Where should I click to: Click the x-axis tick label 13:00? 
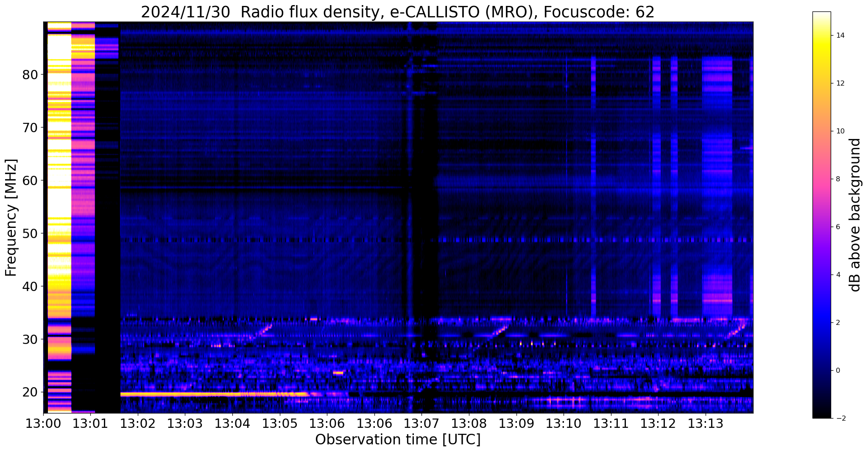(43, 423)
